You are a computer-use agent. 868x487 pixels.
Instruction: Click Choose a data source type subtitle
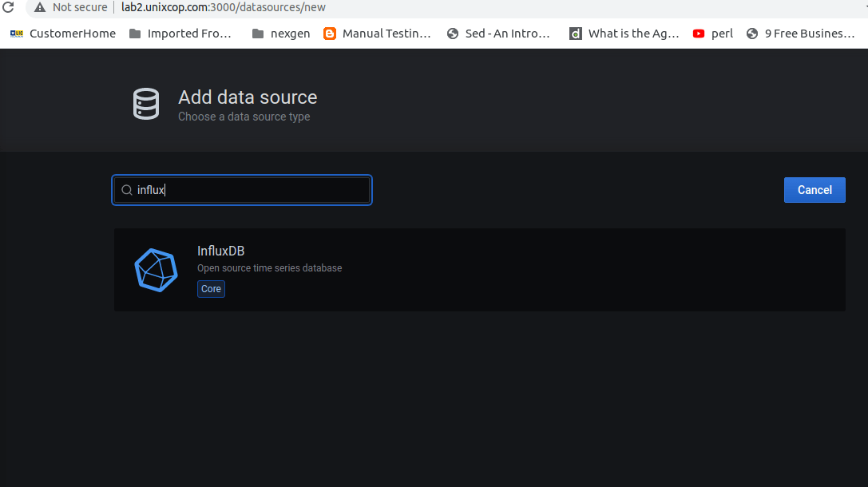pos(244,117)
